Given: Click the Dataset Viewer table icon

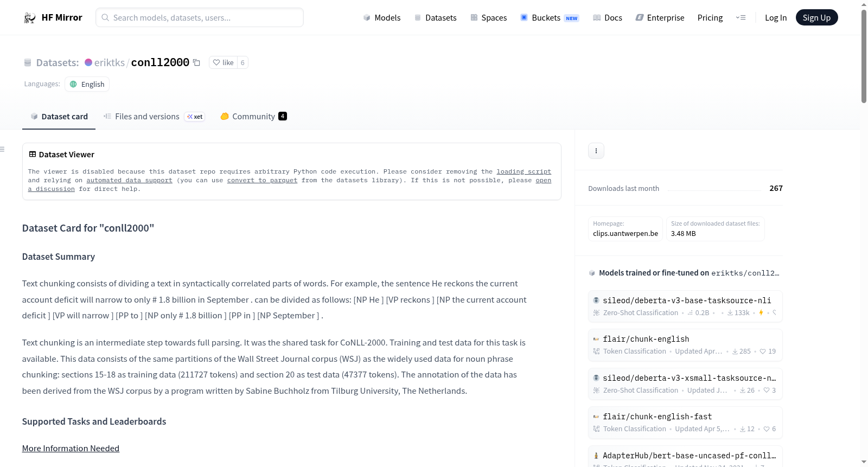Looking at the screenshot, I should 33,155.
